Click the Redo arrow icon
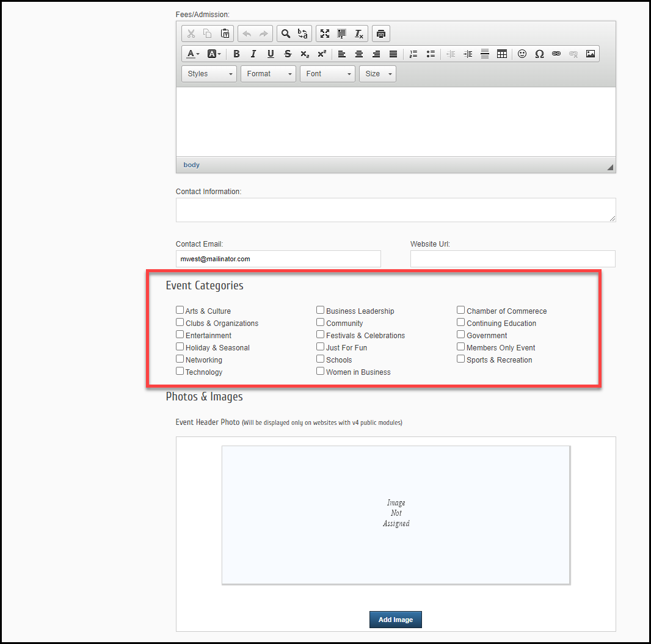Viewport: 651px width, 644px height. click(264, 34)
